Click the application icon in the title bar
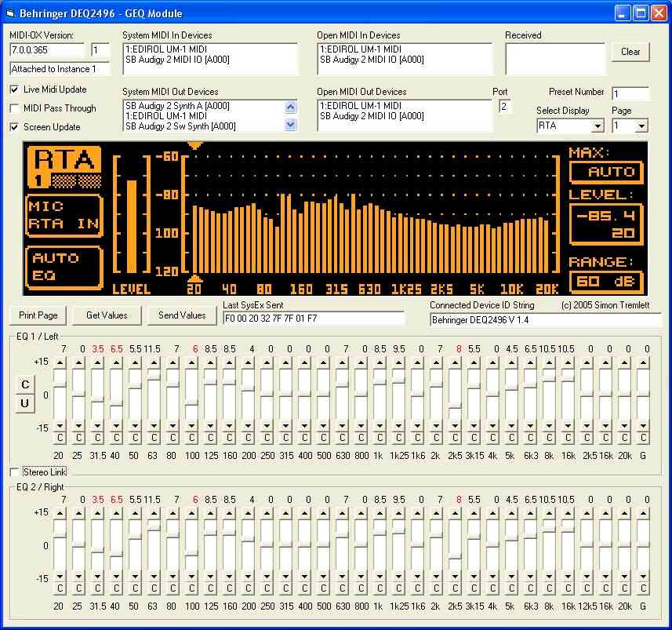The image size is (672, 630). tap(10, 13)
